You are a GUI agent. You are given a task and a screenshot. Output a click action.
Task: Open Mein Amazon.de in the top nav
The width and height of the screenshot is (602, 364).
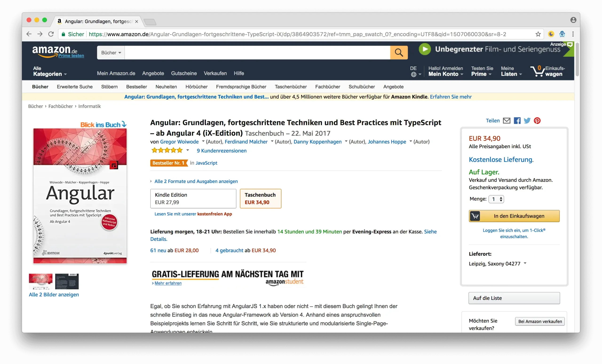(116, 73)
